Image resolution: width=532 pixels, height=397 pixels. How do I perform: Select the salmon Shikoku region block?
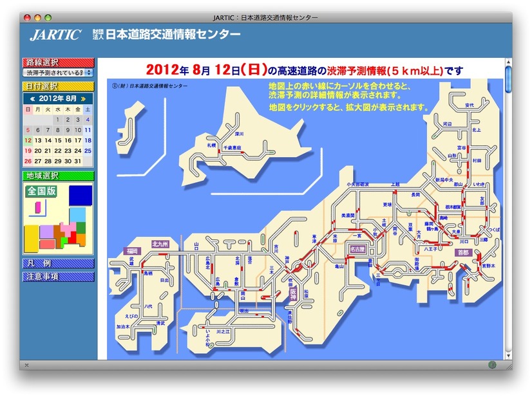(47, 244)
